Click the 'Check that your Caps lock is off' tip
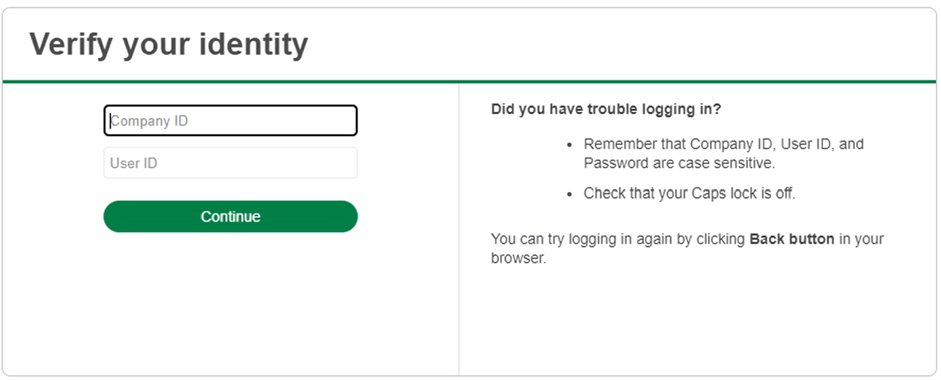Viewport: 941px width, 380px height. point(689,194)
